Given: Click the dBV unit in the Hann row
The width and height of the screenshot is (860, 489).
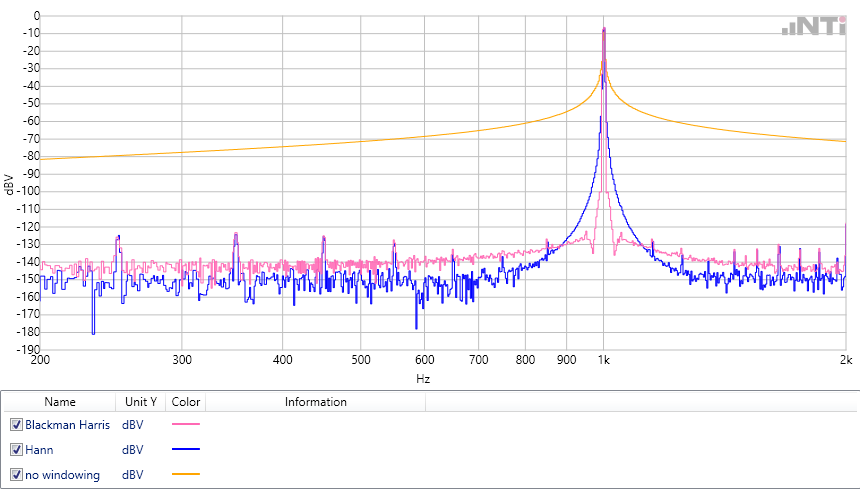Looking at the screenshot, I should 133,450.
